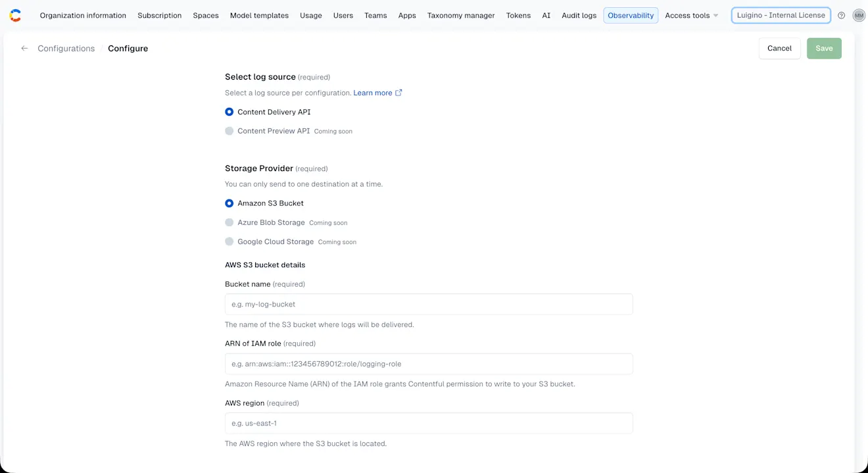Open the MM user avatar menu
The image size is (868, 473).
click(x=859, y=15)
